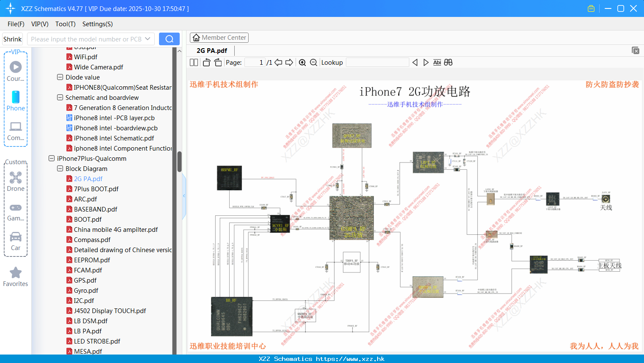Image resolution: width=644 pixels, height=363 pixels.
Task: Click the Lookup text field
Action: (378, 62)
